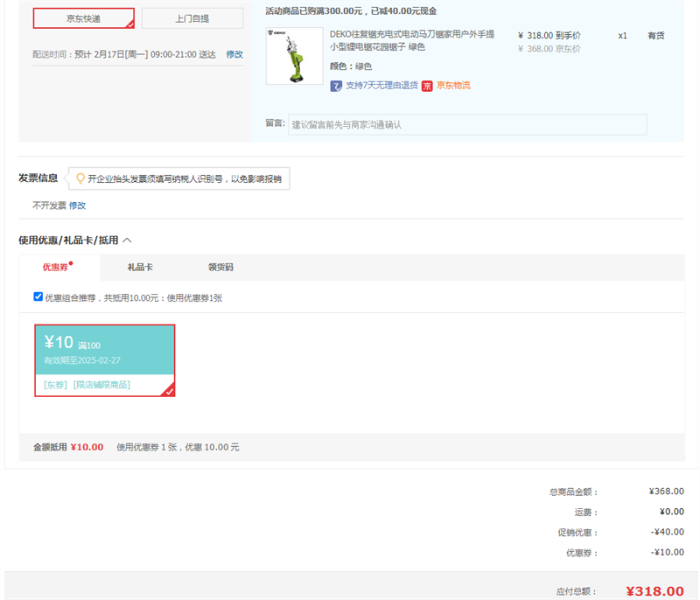
Task: Click the [限店铺限商品] coupon label
Action: click(x=101, y=385)
